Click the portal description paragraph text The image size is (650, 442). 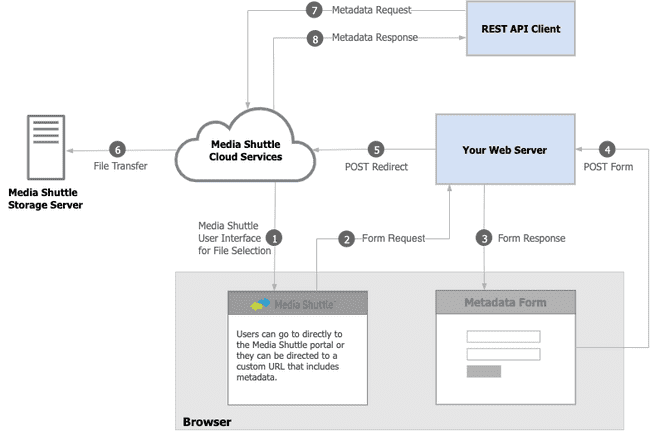pyautogui.click(x=290, y=355)
